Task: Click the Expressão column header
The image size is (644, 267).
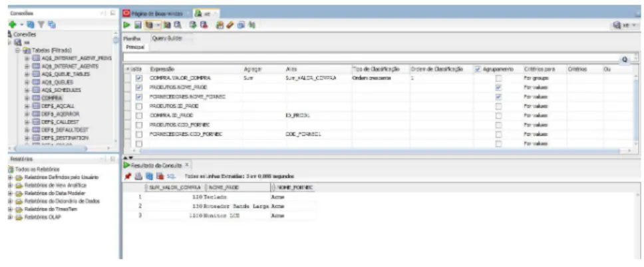Action: click(195, 69)
